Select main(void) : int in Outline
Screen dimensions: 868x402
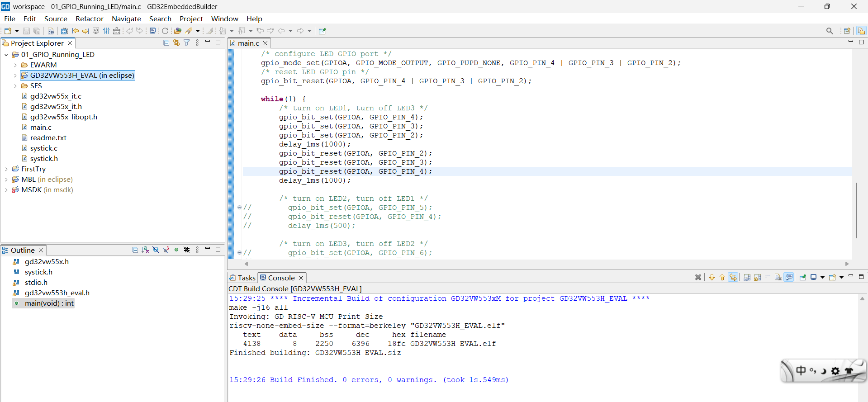click(49, 303)
